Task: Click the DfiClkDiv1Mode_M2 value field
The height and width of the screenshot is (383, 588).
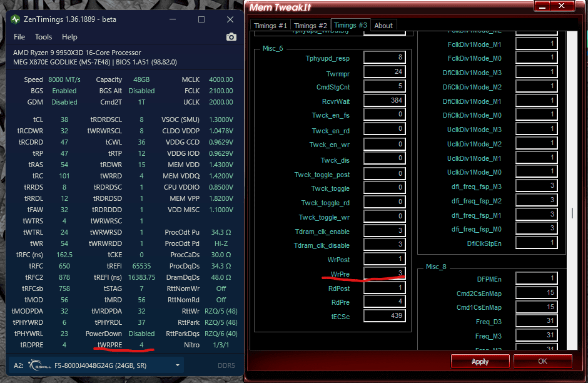Action: 537,86
